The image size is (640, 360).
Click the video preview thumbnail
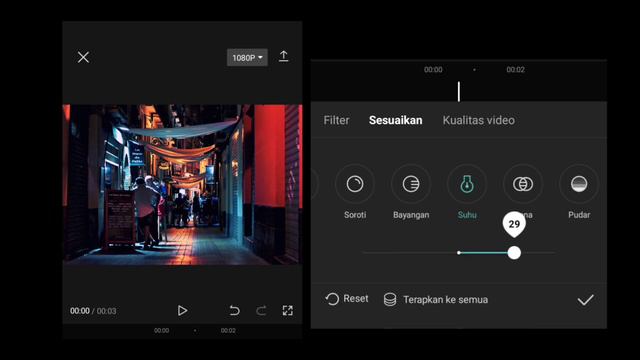click(x=182, y=184)
